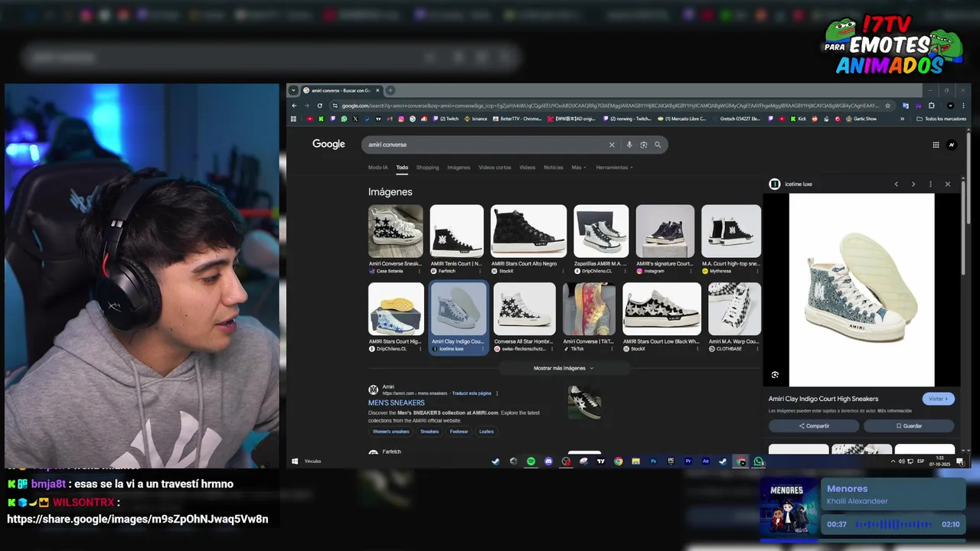Open Premiere Pro from the taskbar
Viewport: 980px width, 551px height.
coord(688,461)
